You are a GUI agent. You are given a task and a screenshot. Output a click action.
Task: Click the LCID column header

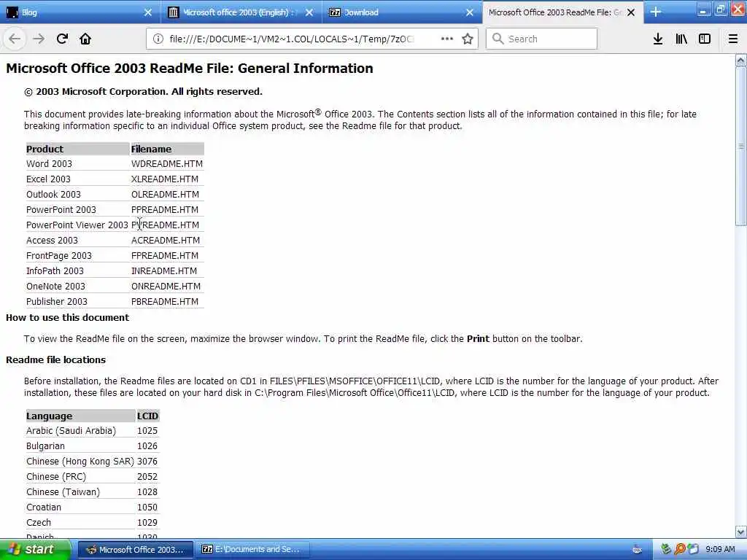pyautogui.click(x=147, y=416)
